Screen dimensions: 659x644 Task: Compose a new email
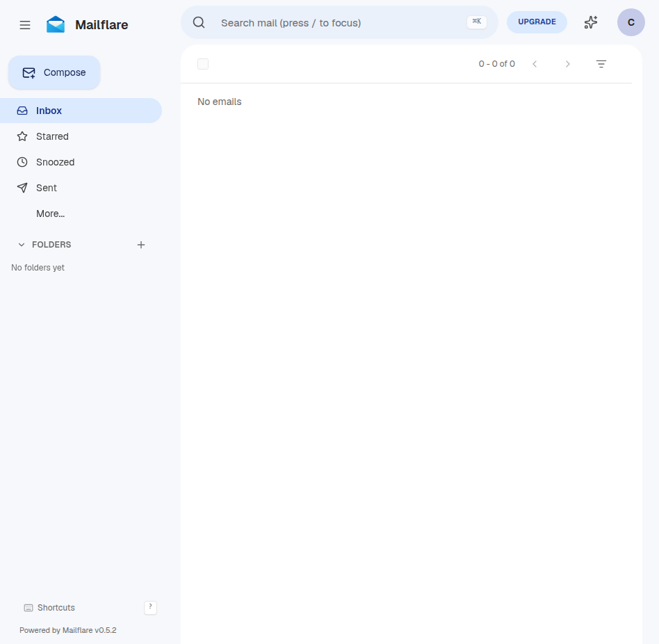54,72
